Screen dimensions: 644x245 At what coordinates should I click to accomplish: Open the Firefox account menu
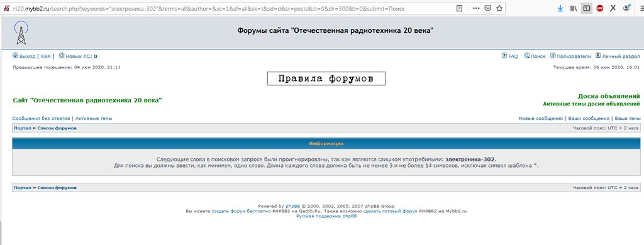click(x=626, y=8)
